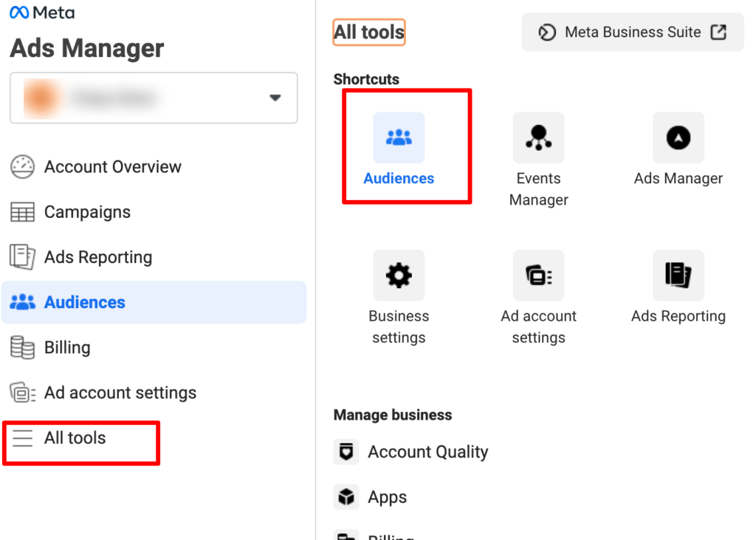Open Ad account settings in sidebar
Screen dimensions: 756x540
tap(120, 393)
